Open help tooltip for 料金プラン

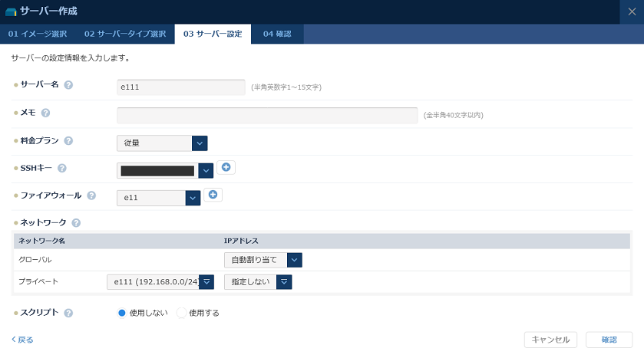click(x=68, y=141)
